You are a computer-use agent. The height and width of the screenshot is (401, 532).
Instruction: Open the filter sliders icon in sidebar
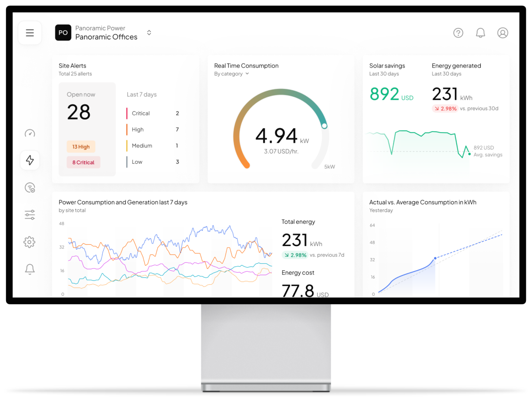(x=29, y=214)
